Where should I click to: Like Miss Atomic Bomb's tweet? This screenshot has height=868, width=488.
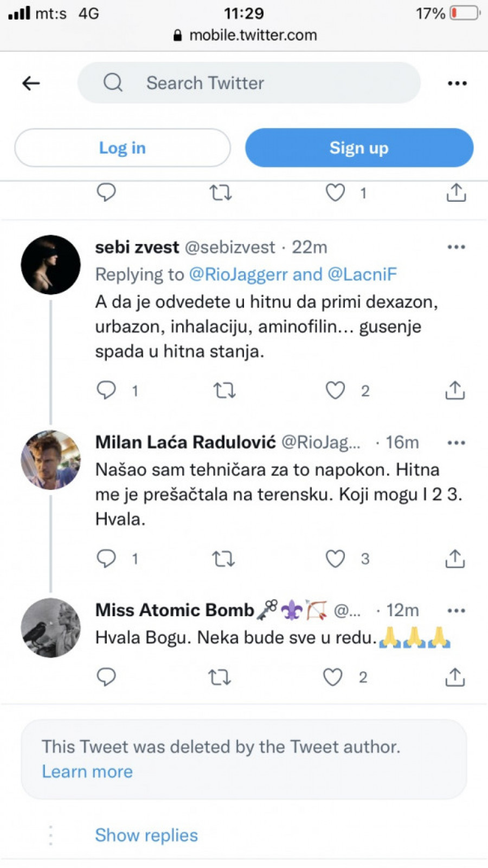[x=333, y=676]
